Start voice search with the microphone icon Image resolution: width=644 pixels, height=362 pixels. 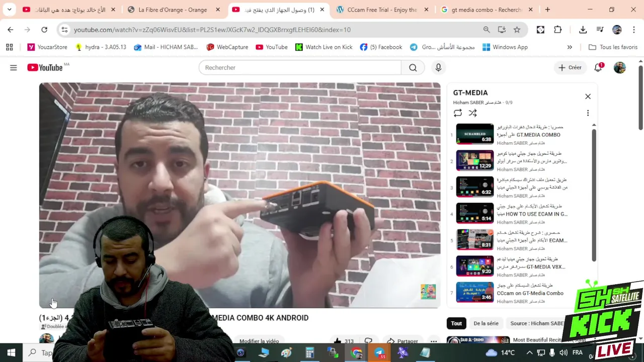[x=438, y=67]
